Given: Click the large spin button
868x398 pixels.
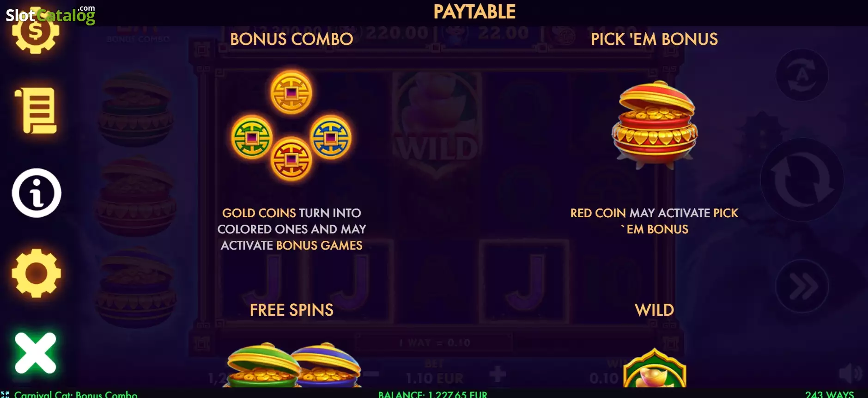Looking at the screenshot, I should (x=802, y=179).
